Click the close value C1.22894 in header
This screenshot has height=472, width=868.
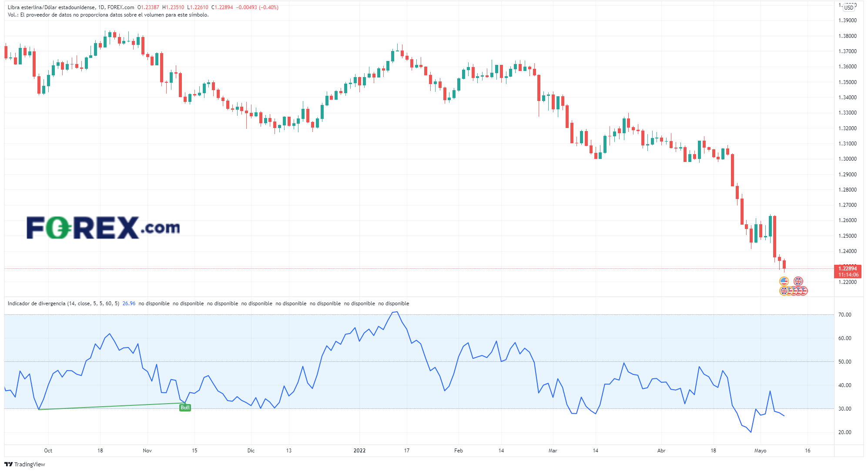(222, 7)
